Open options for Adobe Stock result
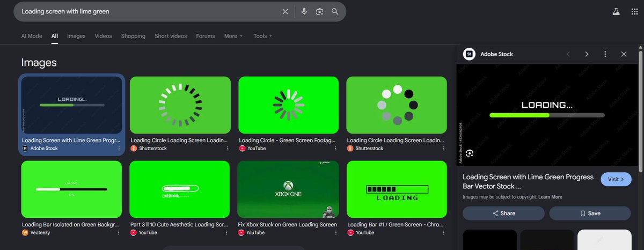 click(119, 148)
